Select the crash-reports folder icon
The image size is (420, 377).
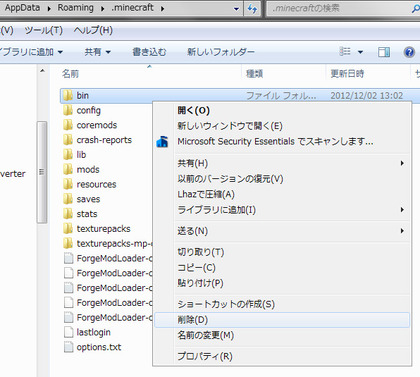click(x=68, y=140)
